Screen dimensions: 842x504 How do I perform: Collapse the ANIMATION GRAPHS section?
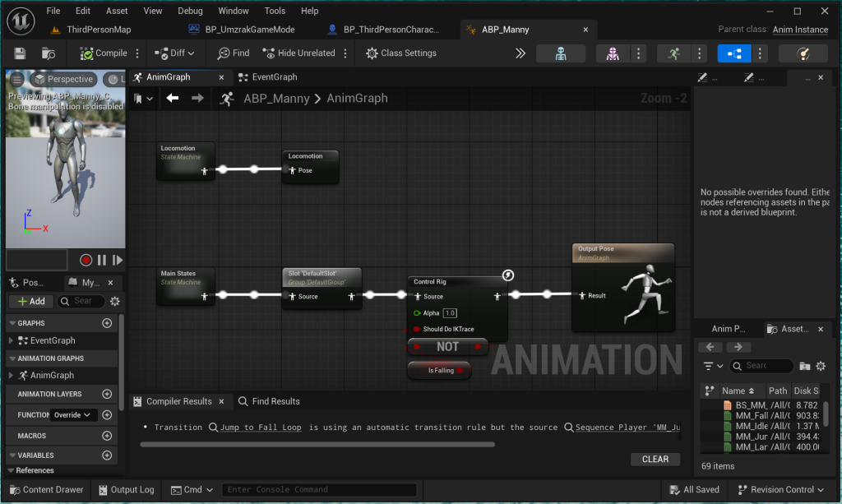12,358
